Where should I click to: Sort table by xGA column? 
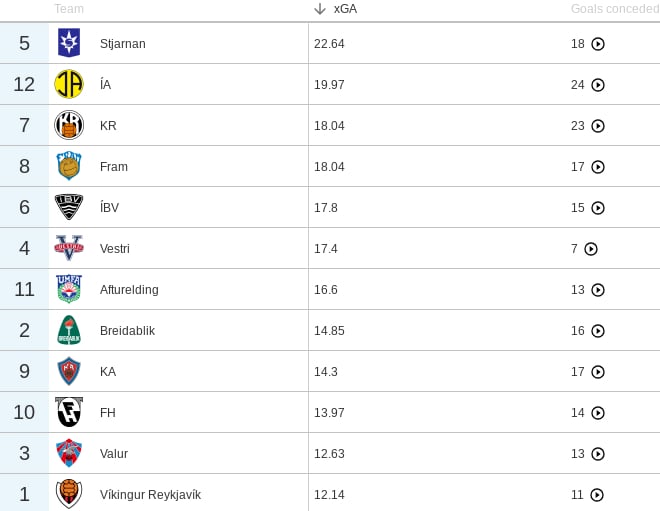click(x=345, y=9)
